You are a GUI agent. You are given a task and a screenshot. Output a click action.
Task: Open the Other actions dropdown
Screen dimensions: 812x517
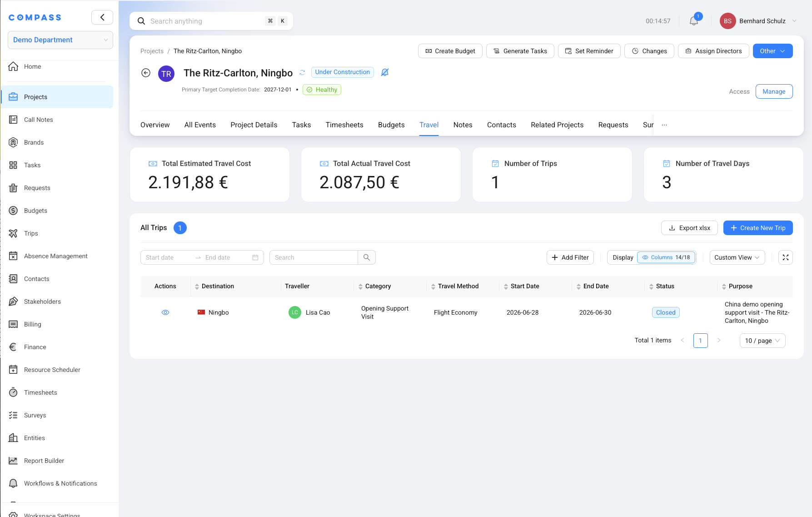click(x=772, y=51)
